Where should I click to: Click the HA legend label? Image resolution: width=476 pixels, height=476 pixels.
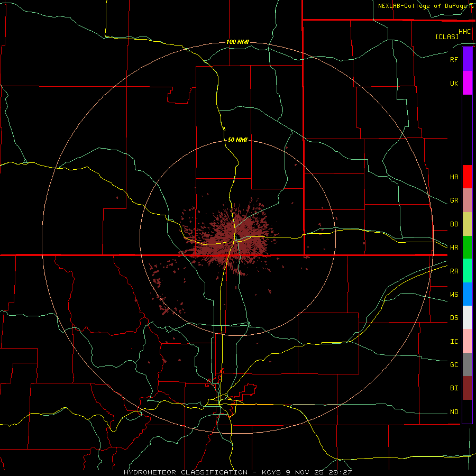point(454,177)
